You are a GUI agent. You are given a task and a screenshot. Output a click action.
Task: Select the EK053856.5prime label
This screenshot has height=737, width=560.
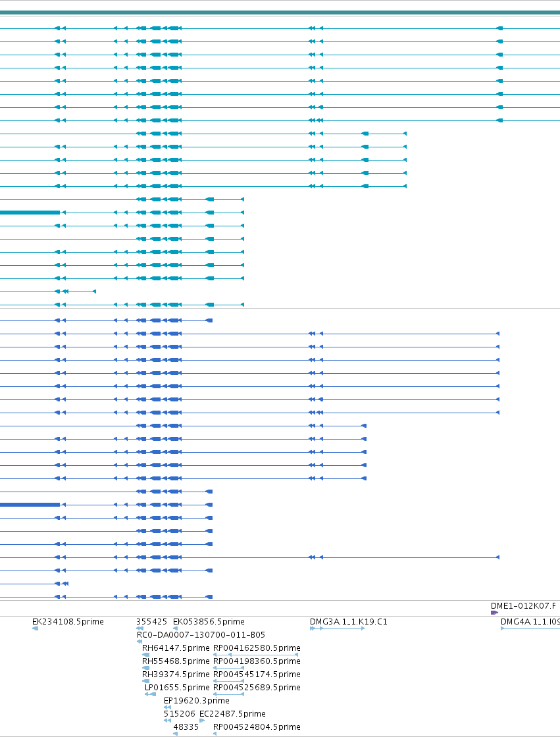(x=209, y=621)
